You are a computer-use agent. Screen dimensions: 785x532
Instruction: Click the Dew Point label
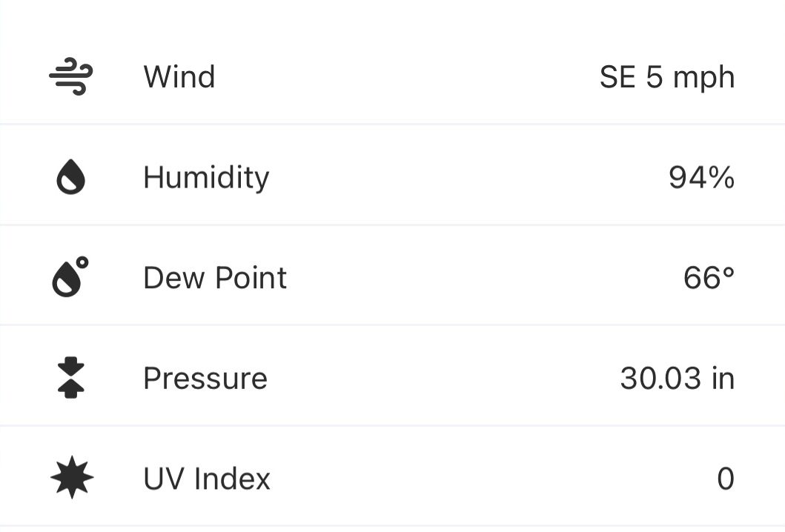tap(215, 278)
